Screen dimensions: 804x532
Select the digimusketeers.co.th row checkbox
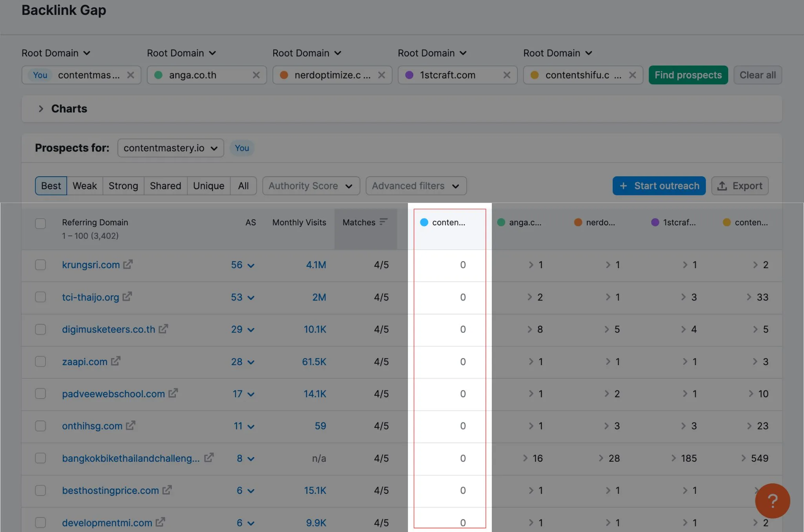(x=40, y=329)
